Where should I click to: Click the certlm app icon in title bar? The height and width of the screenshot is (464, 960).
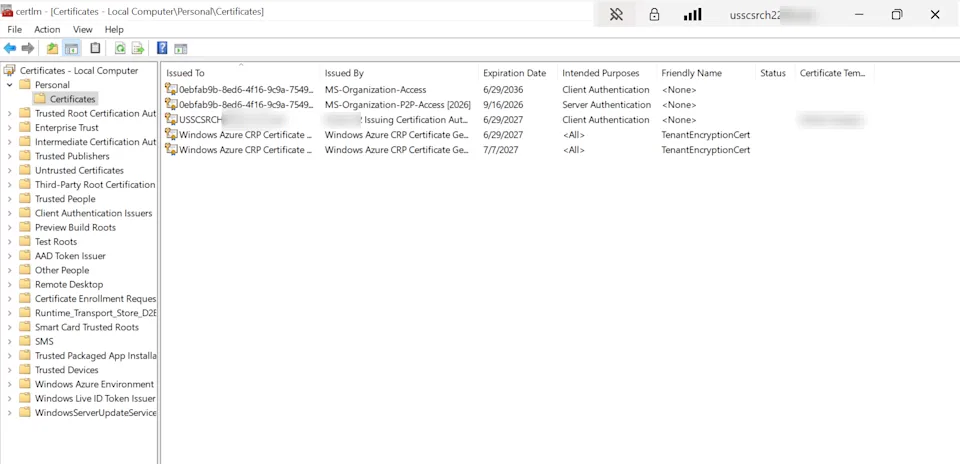tap(7, 12)
